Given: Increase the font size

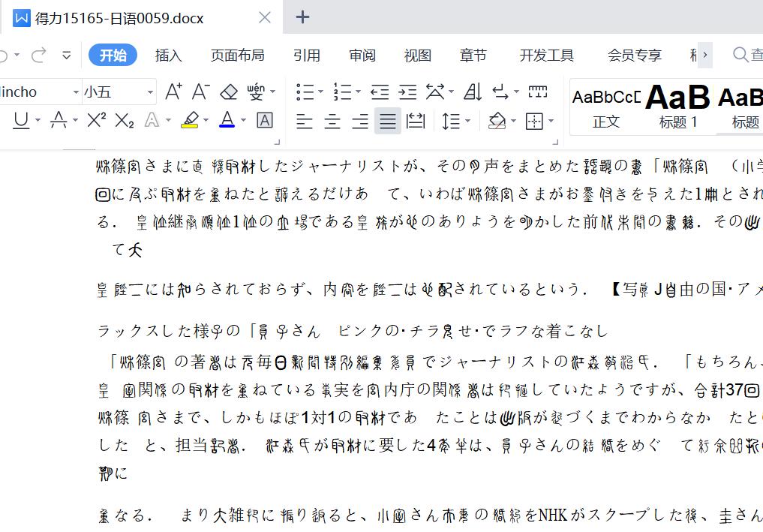Looking at the screenshot, I should [173, 91].
